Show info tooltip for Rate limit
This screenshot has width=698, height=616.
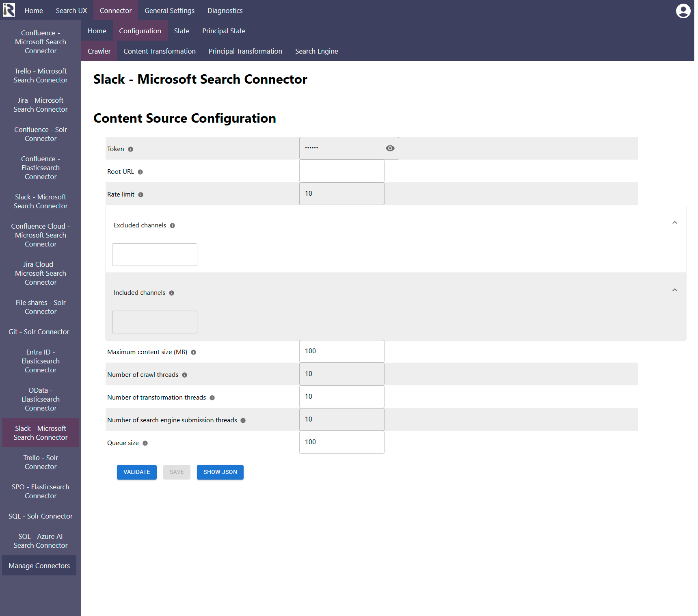tap(141, 195)
